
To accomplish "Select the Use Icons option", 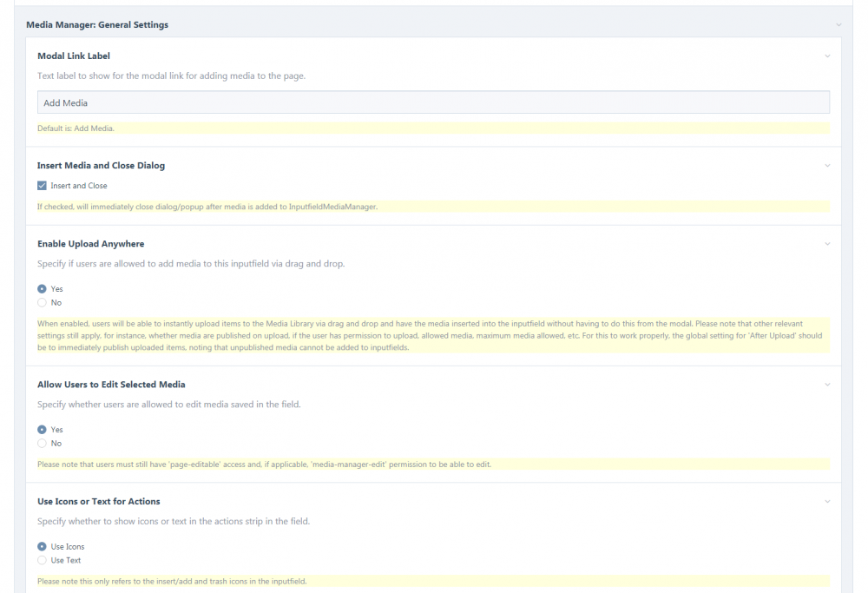I will pos(41,546).
